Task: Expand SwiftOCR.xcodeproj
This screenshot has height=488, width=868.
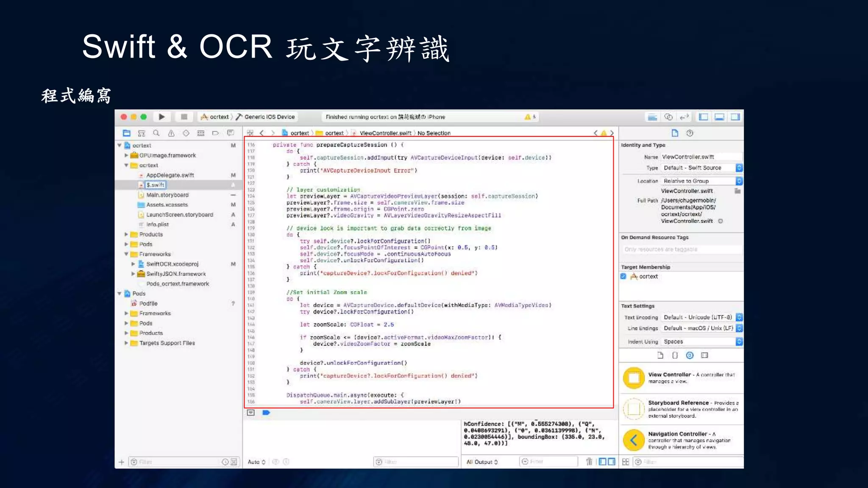Action: pos(133,264)
